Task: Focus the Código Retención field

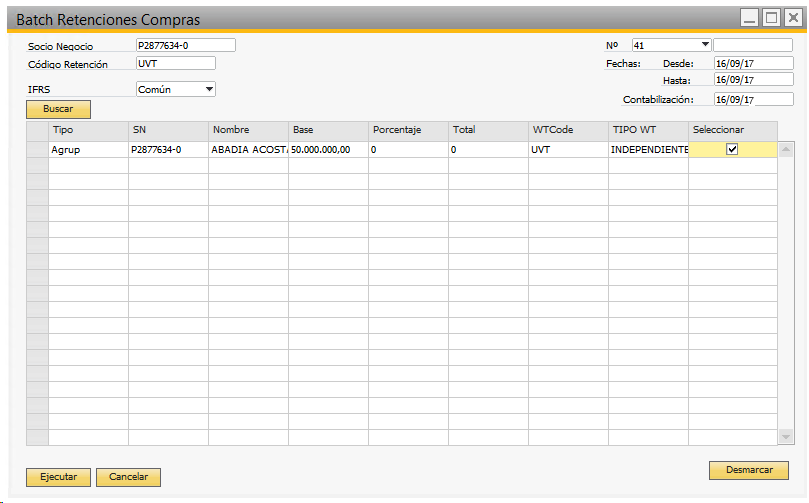Action: click(x=175, y=64)
